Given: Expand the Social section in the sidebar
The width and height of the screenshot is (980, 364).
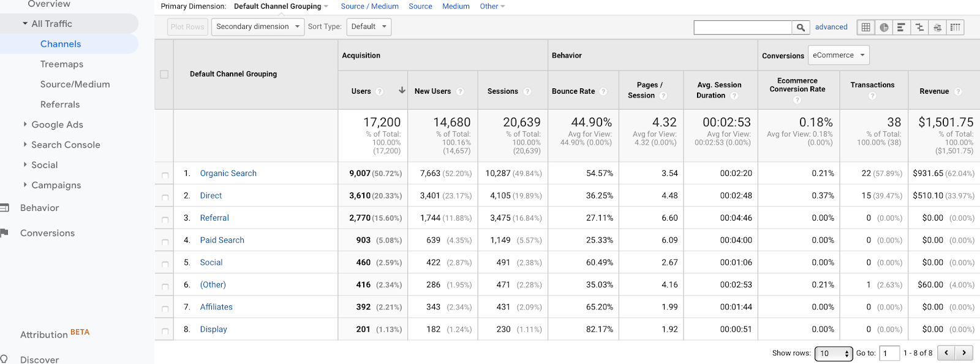Looking at the screenshot, I should coord(25,165).
